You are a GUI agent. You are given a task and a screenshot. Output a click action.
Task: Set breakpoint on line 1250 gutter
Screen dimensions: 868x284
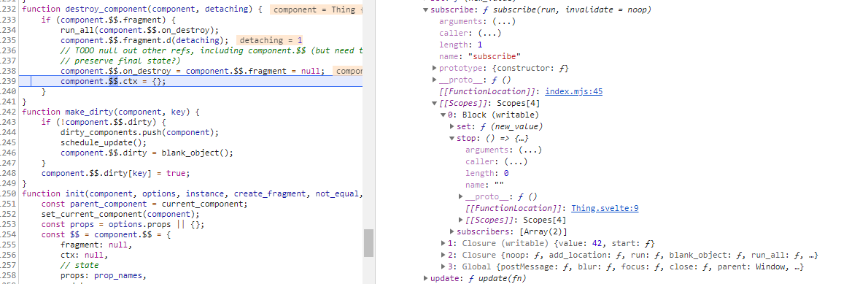coord(9,193)
